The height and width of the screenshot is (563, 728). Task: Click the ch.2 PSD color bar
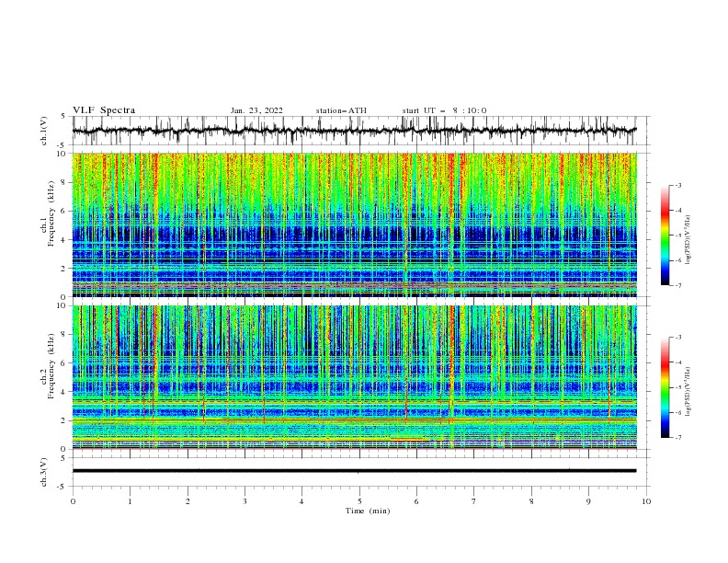665,387
